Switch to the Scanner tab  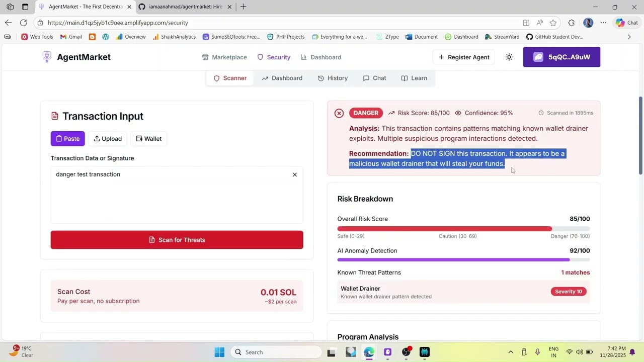coord(230,78)
